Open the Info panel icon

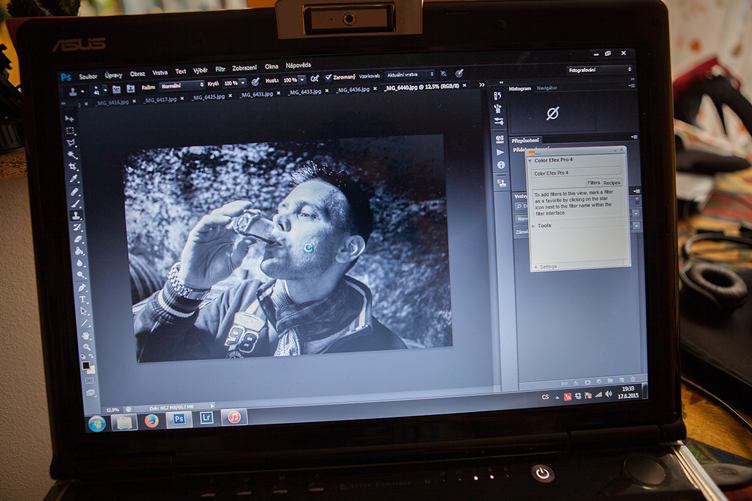(x=501, y=165)
